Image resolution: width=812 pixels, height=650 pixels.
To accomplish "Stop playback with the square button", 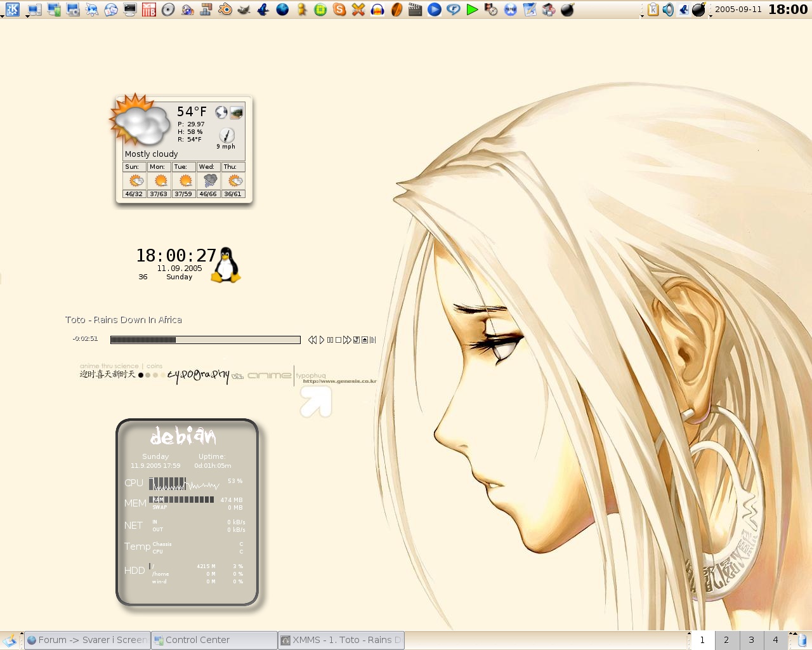I will point(338,340).
